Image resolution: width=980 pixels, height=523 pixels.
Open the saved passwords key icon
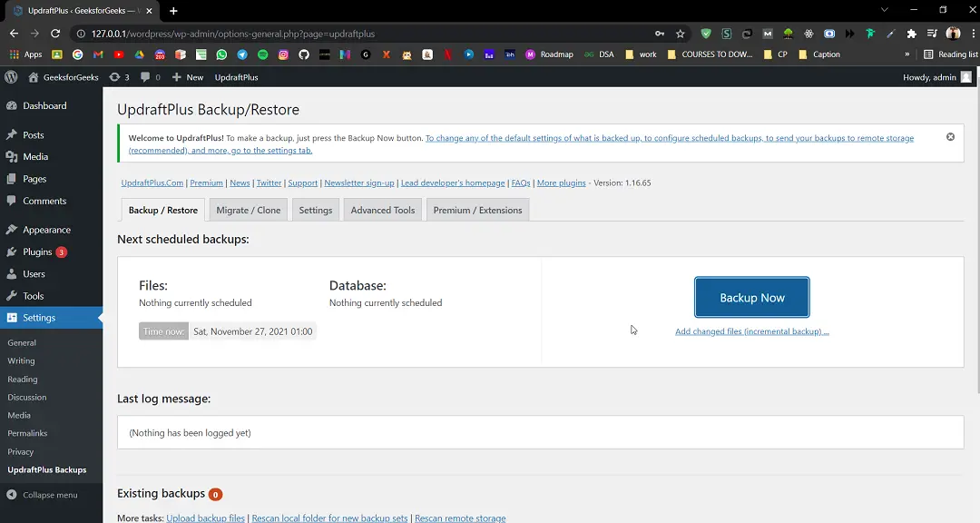click(660, 34)
